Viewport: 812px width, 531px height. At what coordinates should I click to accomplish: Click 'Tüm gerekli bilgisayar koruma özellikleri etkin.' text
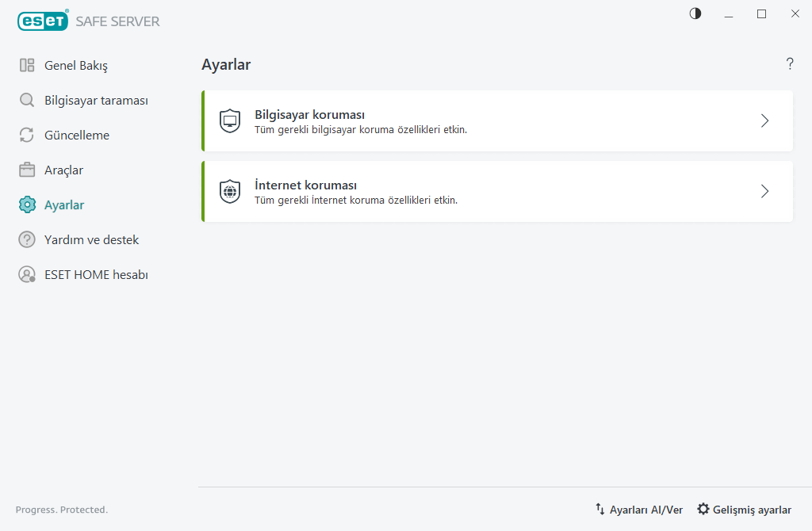pyautogui.click(x=361, y=130)
